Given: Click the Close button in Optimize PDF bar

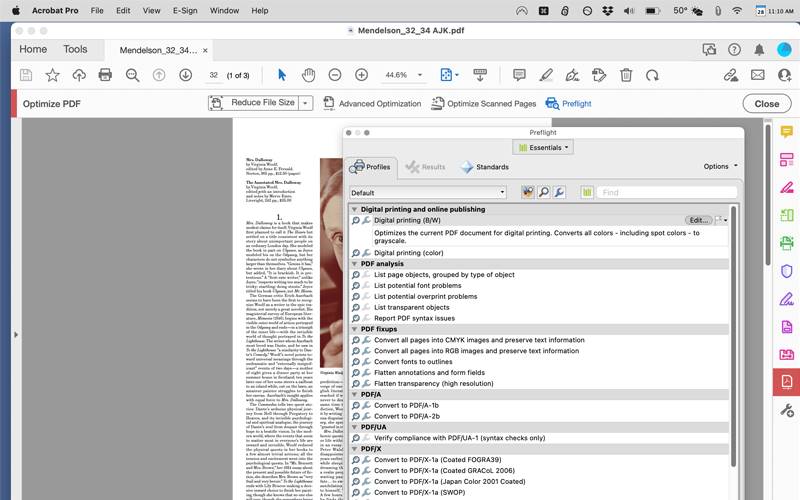Looking at the screenshot, I should pos(766,103).
